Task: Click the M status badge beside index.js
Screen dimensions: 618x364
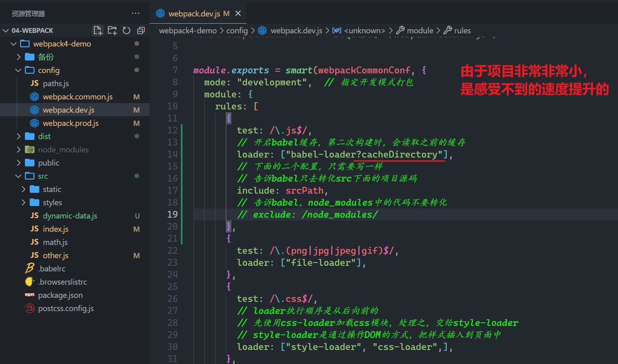Action: 136,229
